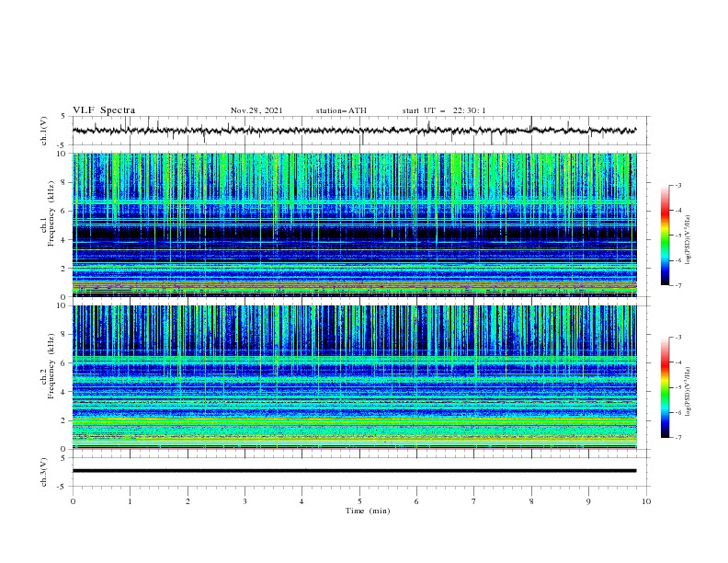
Task: Click time axis tick label "2"
Action: 188,501
